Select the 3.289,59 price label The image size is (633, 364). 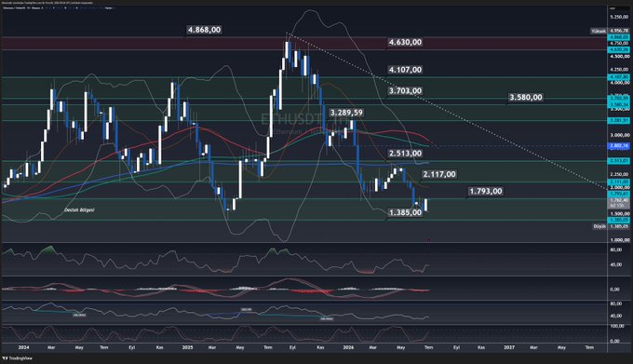[x=346, y=113]
